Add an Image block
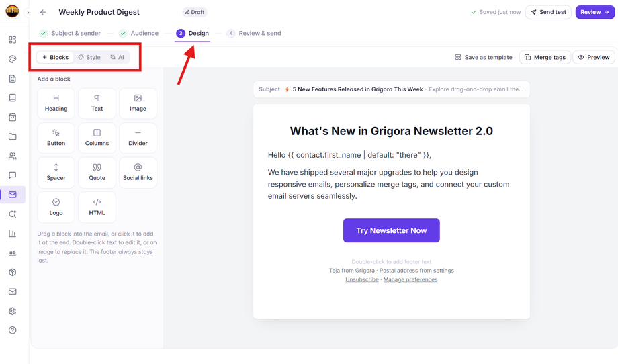The width and height of the screenshot is (618, 364). coord(138,103)
